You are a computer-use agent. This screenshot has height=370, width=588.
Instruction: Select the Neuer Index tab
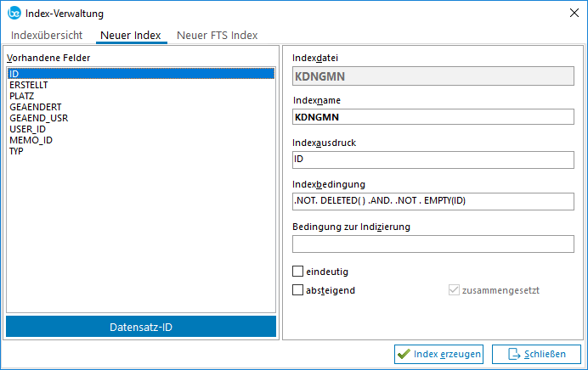pos(132,35)
